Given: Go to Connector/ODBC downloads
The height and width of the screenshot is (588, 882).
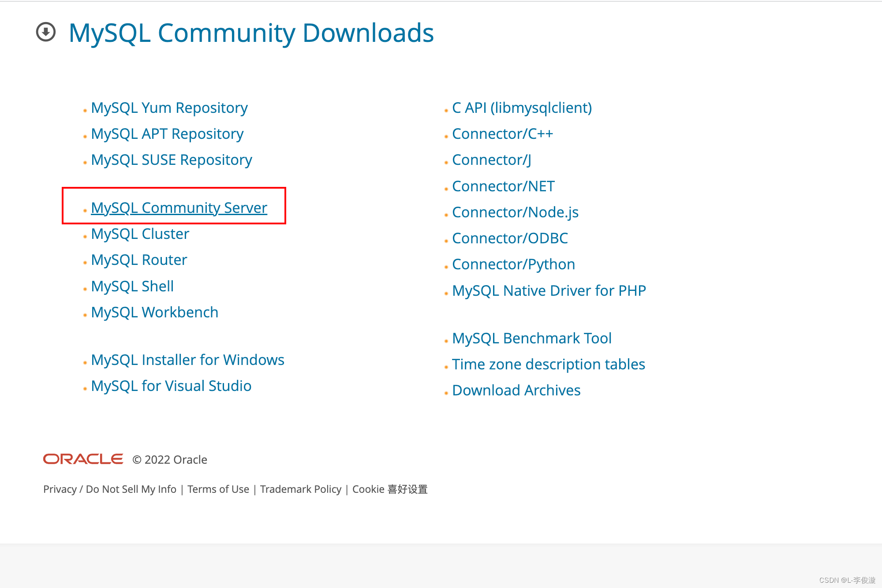Looking at the screenshot, I should point(510,238).
